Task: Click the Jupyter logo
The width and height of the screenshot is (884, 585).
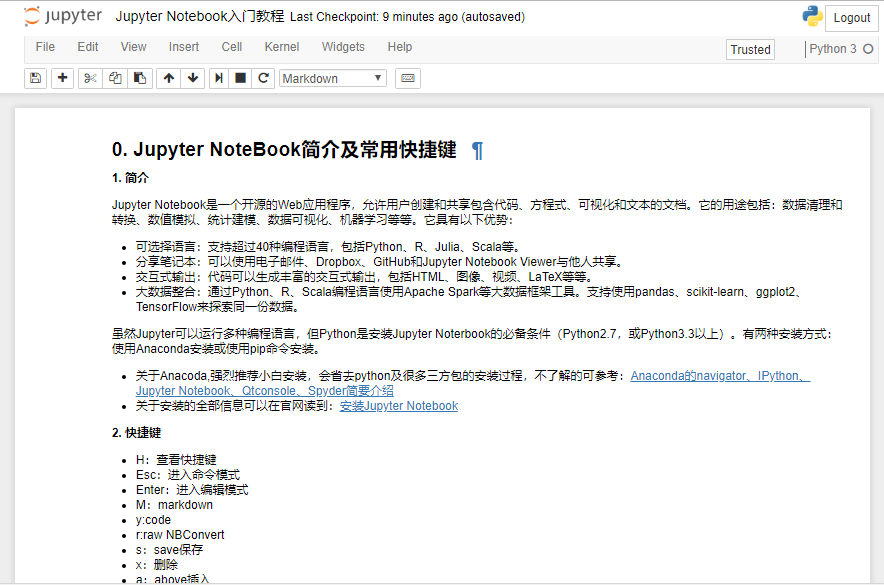Action: point(63,16)
